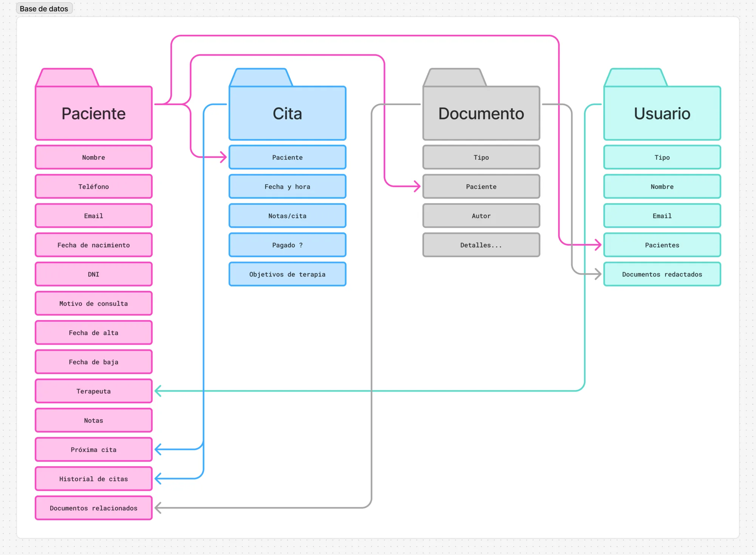This screenshot has width=756, height=555.
Task: Select the 'Motivo de consulta' box
Action: pyautogui.click(x=94, y=303)
